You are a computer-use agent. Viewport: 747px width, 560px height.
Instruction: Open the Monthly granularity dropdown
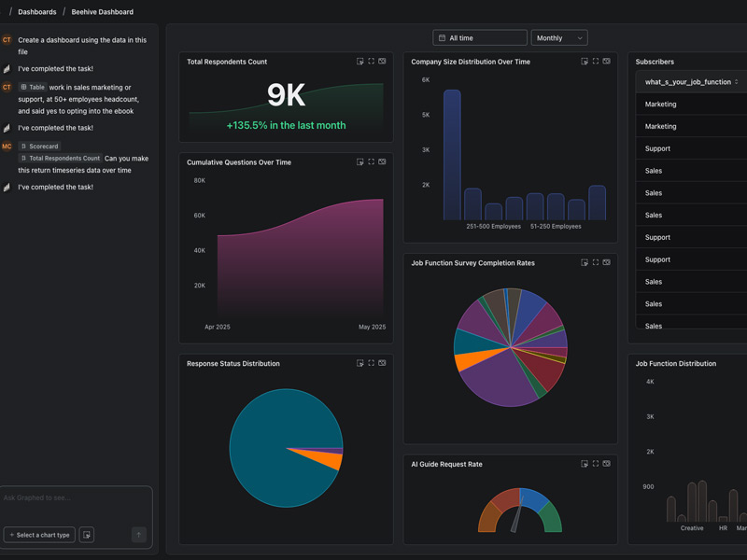559,38
